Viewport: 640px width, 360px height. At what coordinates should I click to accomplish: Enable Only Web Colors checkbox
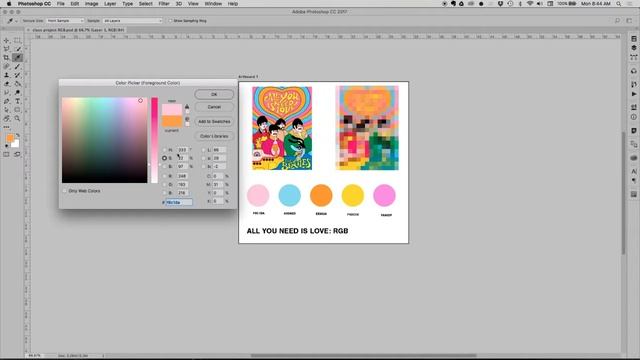click(64, 191)
